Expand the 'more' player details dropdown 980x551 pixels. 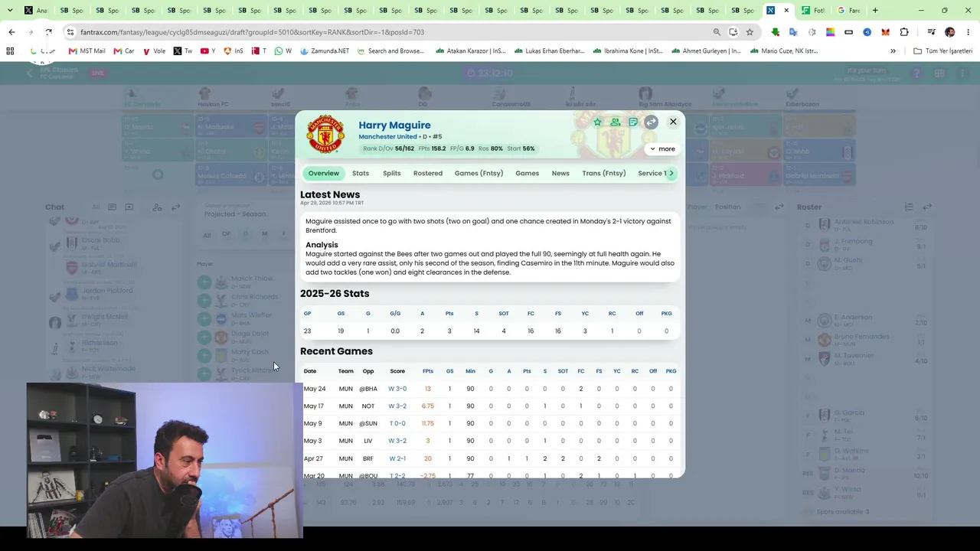point(663,149)
